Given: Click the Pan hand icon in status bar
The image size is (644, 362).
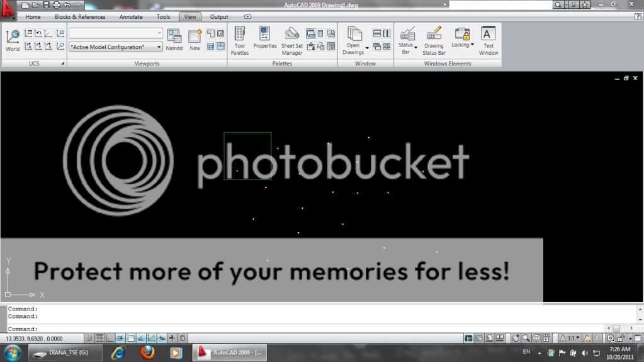Looking at the screenshot, I should pos(516,338).
